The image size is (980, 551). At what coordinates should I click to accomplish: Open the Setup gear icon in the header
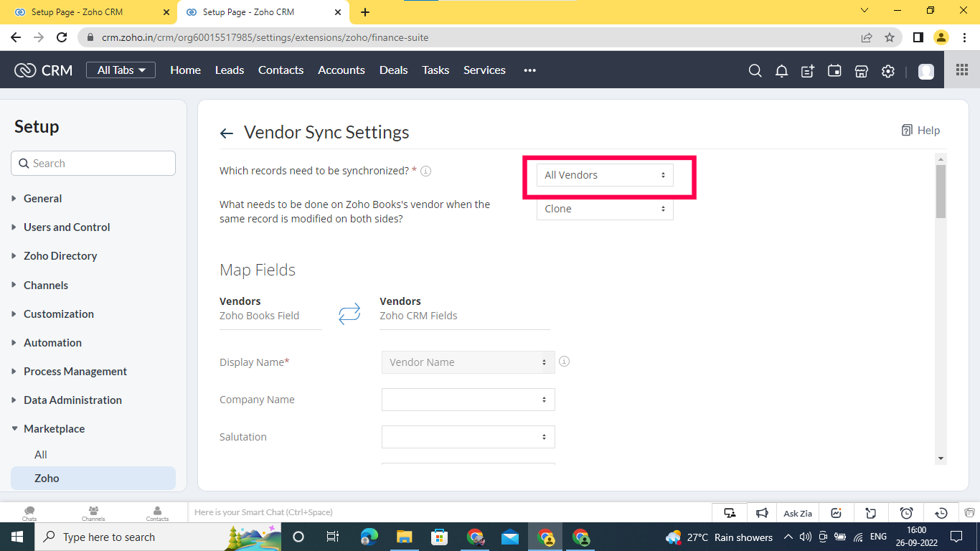(x=888, y=70)
